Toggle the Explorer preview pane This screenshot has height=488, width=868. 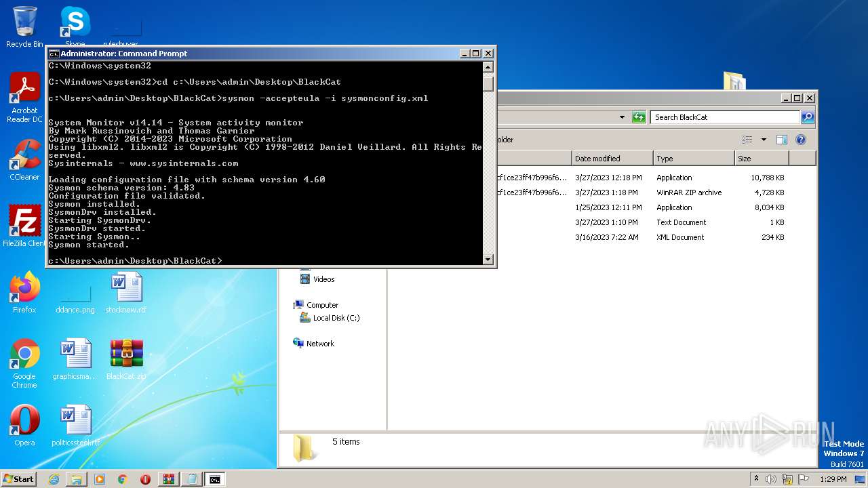tap(781, 140)
